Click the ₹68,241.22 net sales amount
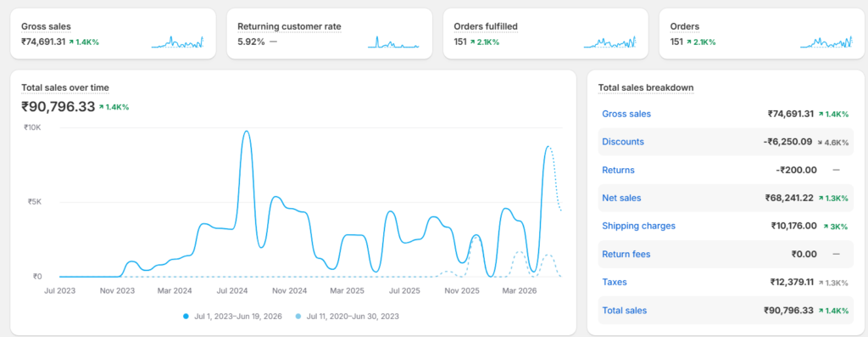The width and height of the screenshot is (868, 337). pyautogui.click(x=789, y=198)
